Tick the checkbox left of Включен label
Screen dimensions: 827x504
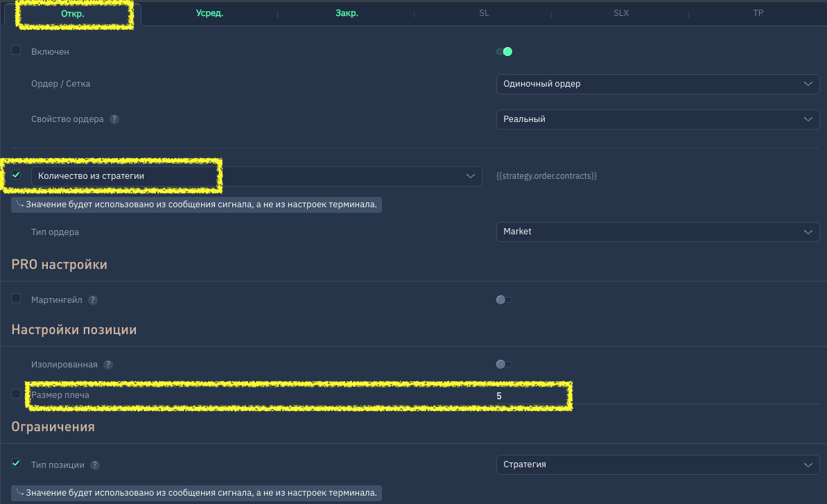coord(16,51)
